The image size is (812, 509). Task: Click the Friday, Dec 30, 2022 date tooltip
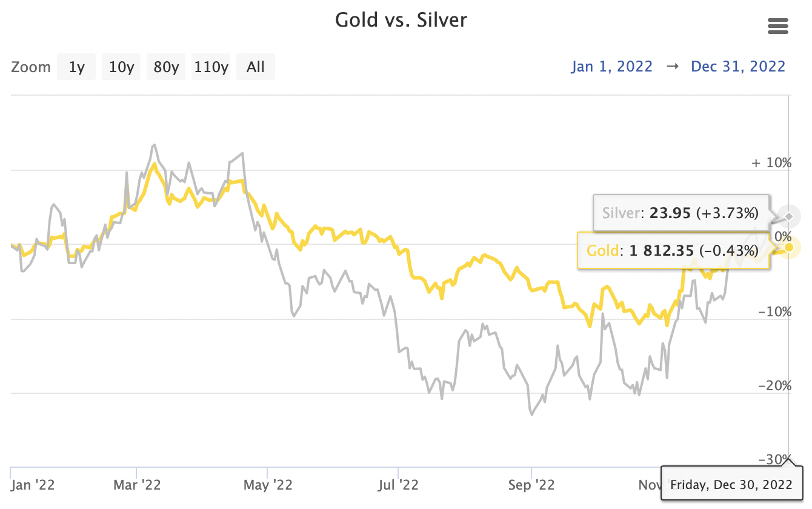tap(731, 484)
